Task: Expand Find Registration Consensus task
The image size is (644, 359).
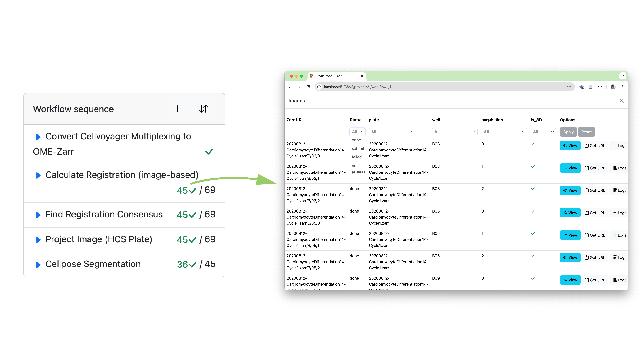Action: [38, 215]
